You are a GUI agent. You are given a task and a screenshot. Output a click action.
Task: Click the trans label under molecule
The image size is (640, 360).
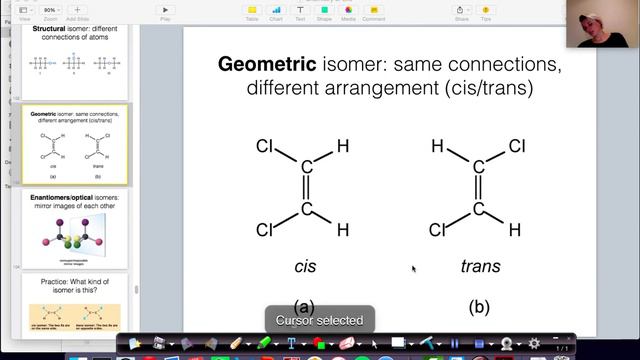click(x=480, y=266)
